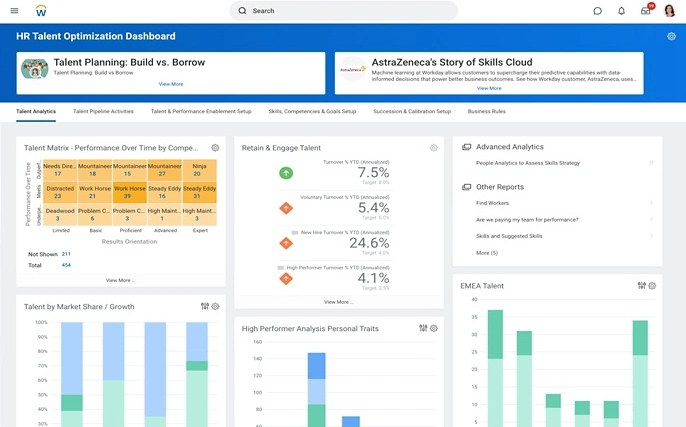This screenshot has height=427, width=686.
Task: Open Are we paying my team for performance
Action: pyautogui.click(x=527, y=220)
